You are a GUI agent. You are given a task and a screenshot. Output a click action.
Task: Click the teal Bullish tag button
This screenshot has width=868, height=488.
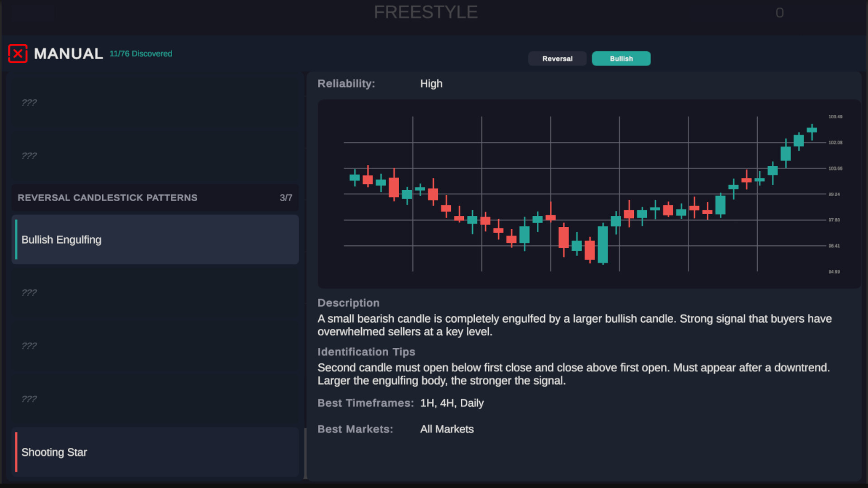coord(621,59)
